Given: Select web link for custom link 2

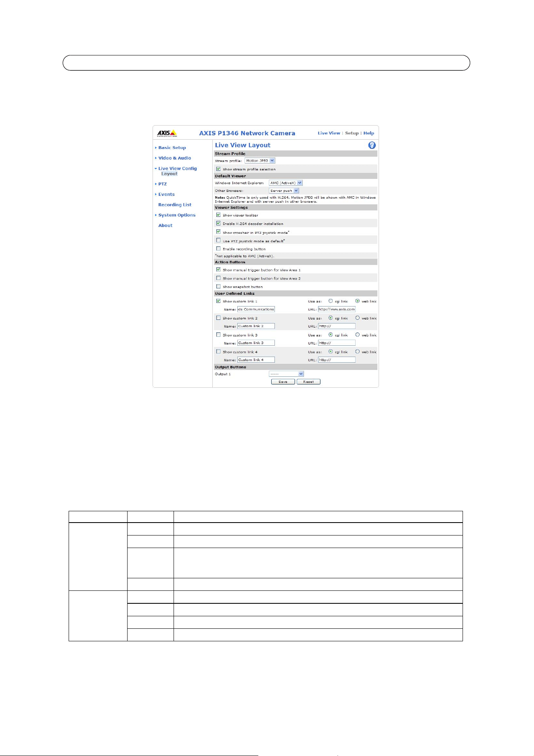Looking at the screenshot, I should [x=357, y=318].
